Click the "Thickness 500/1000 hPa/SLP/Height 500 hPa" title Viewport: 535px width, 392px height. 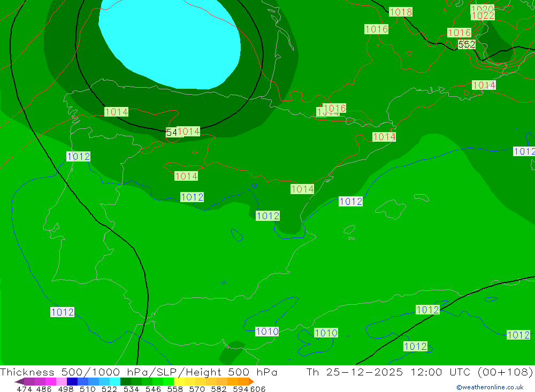(139, 372)
